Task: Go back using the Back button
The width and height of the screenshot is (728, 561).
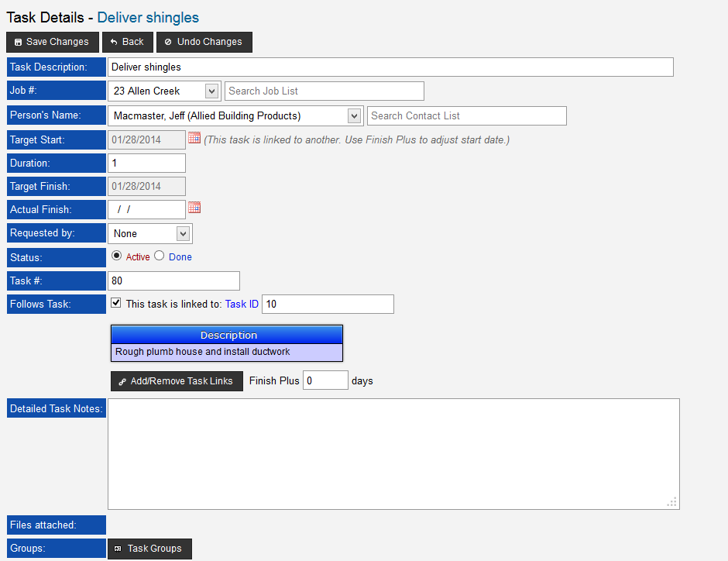Action: tap(127, 42)
